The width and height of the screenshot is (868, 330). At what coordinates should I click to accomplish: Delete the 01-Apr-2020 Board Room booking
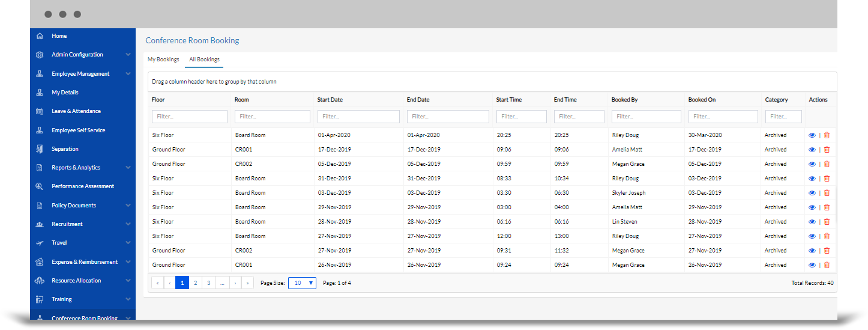coord(827,135)
